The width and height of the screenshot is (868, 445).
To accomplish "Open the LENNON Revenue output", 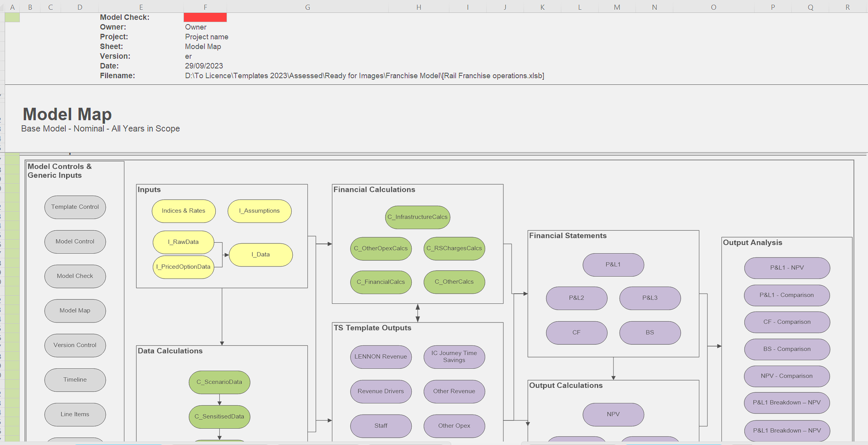I will pyautogui.click(x=381, y=357).
